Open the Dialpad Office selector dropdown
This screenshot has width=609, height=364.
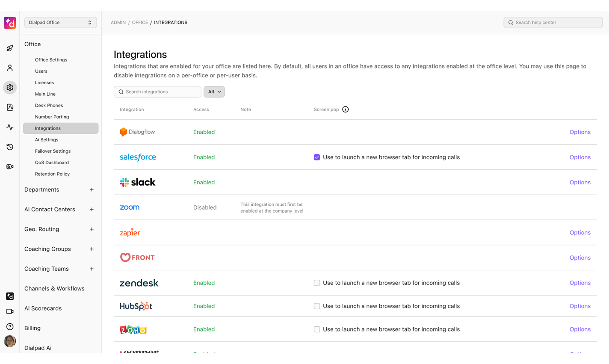tap(60, 22)
